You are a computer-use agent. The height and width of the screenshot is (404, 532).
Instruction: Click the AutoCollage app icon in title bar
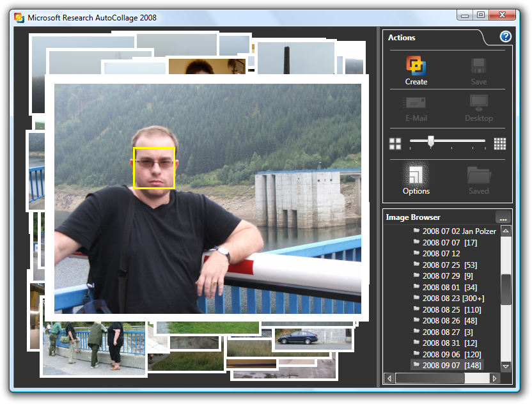(19, 18)
